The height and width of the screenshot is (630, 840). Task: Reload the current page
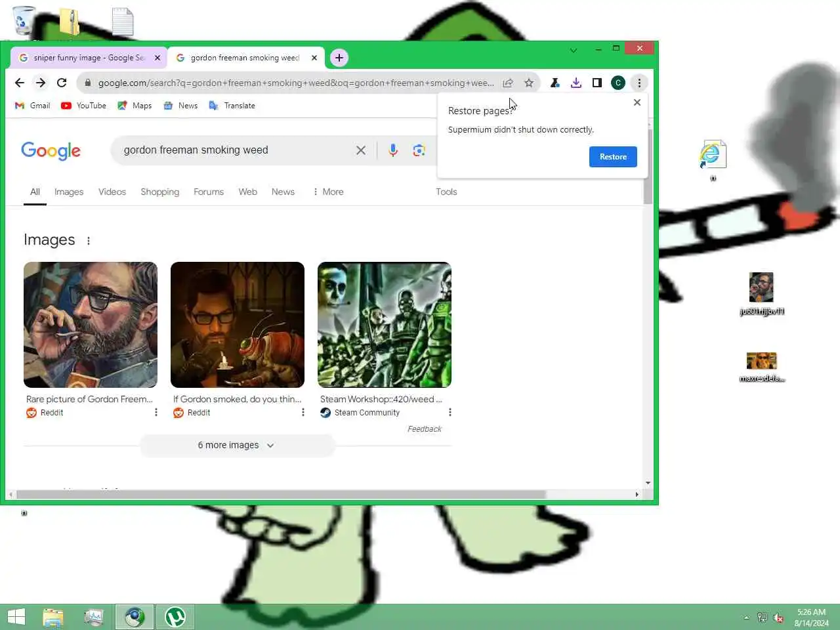[x=62, y=83]
